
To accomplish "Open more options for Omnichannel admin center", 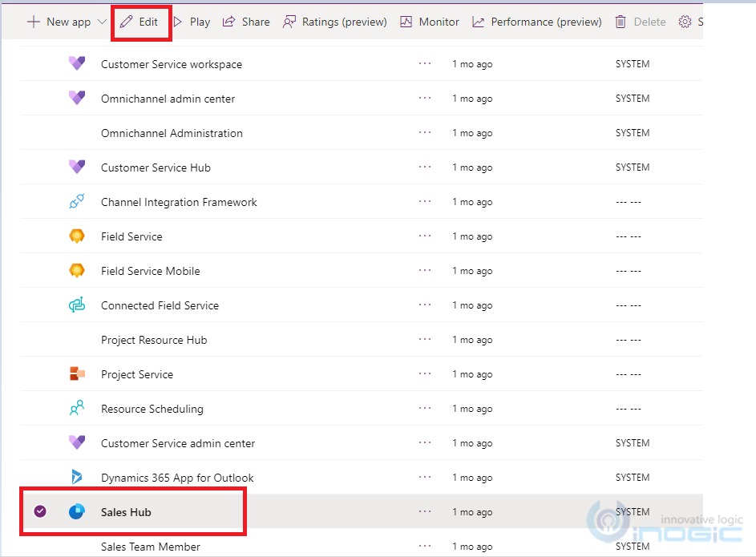I will (425, 99).
